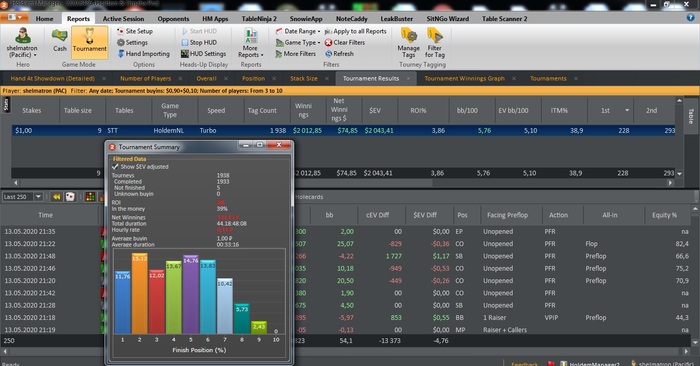Click the Feedback link in status bar

pos(525,364)
